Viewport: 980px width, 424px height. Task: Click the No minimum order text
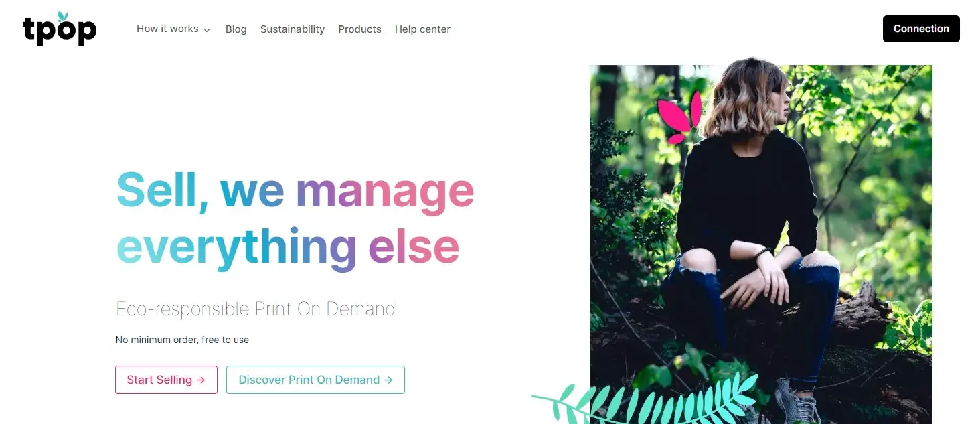tap(182, 340)
